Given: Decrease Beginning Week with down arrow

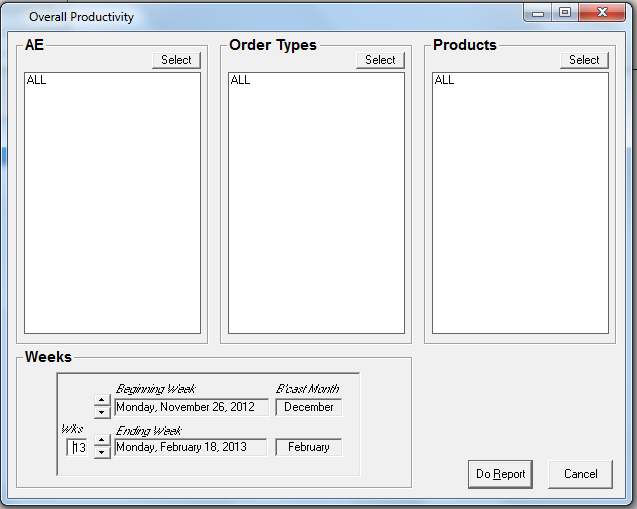Looking at the screenshot, I should [x=102, y=413].
